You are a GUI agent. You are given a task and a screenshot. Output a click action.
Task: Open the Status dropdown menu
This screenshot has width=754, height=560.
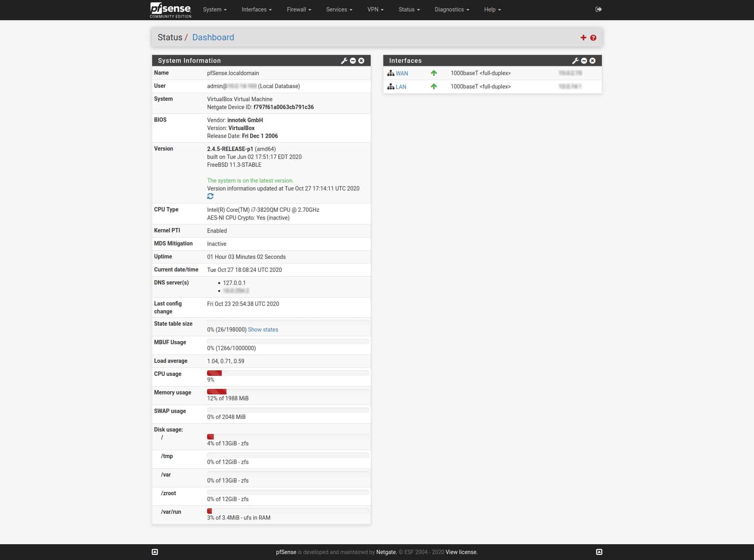[409, 9]
